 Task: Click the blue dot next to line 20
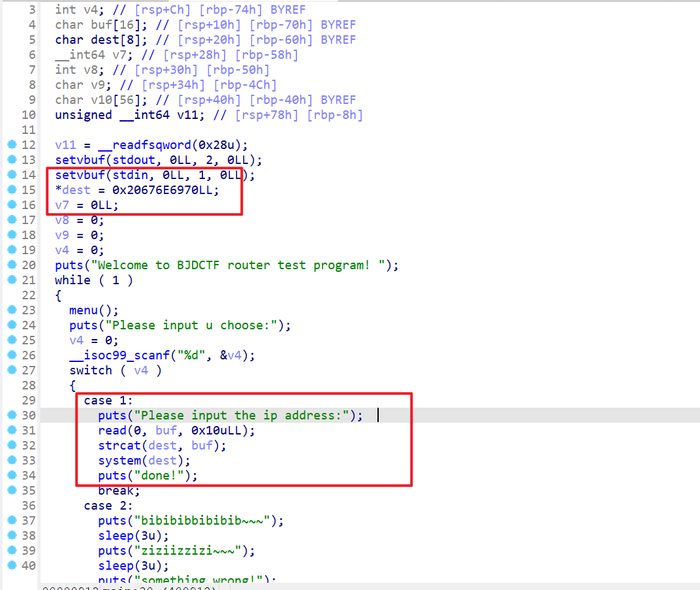[x=11, y=265]
